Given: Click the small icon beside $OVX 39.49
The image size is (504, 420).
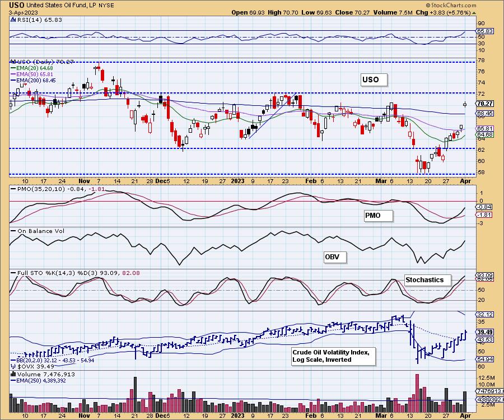Looking at the screenshot, I should [13, 366].
